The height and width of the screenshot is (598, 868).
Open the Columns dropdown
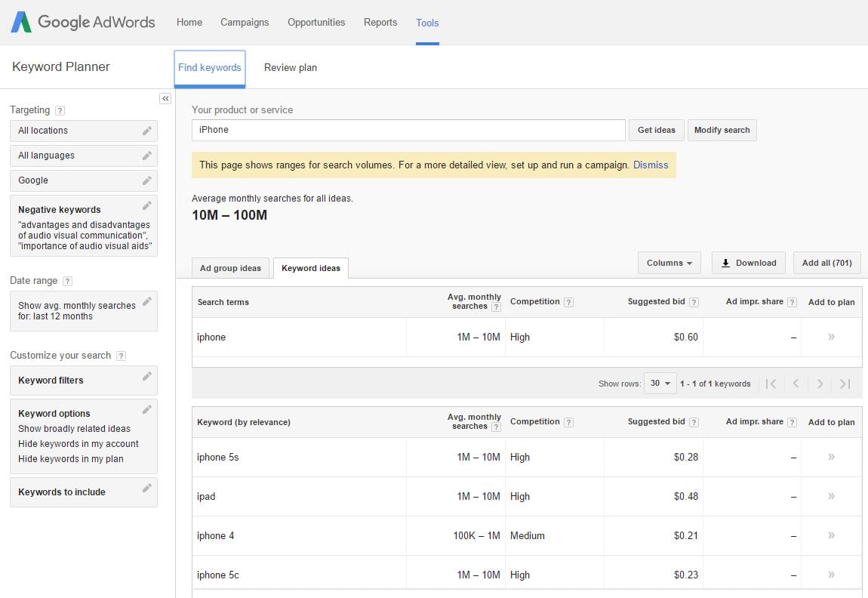669,263
